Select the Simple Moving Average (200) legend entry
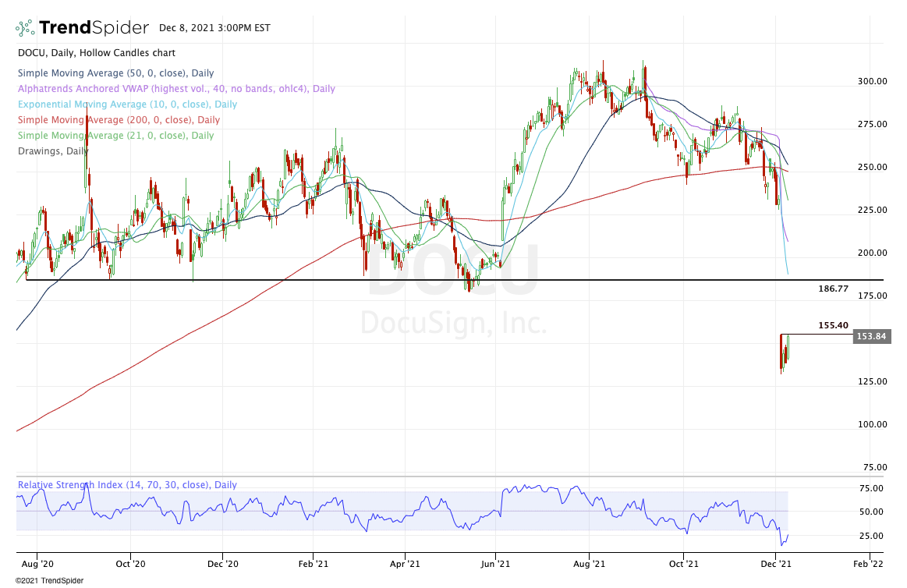 tap(119, 120)
